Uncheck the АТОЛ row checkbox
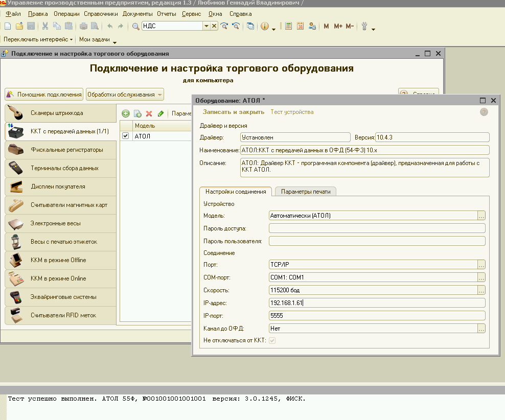The image size is (505, 420). point(126,136)
